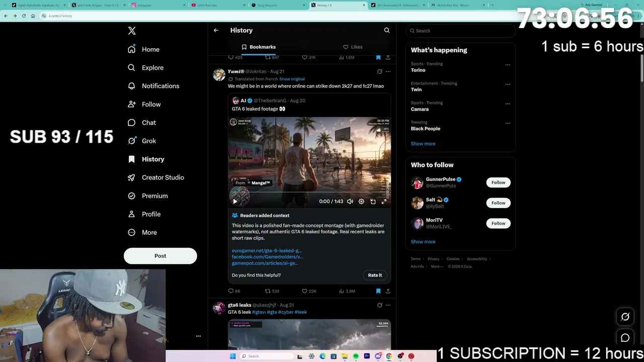This screenshot has width=644, height=362.
Task: Open Grok in the sidebar
Action: click(142, 141)
